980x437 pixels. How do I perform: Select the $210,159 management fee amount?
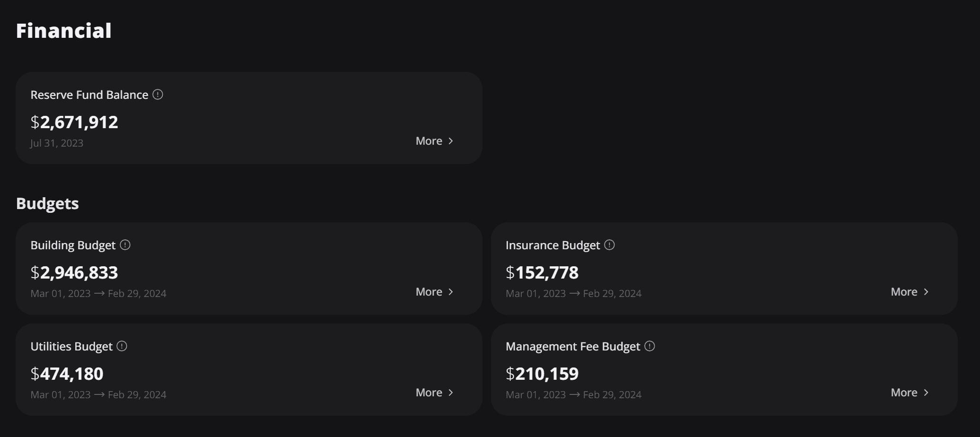point(542,374)
